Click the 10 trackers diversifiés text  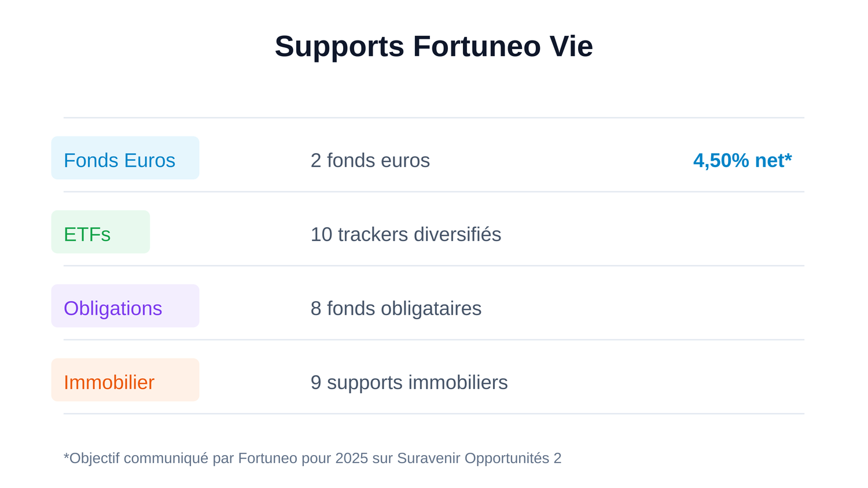pos(406,234)
